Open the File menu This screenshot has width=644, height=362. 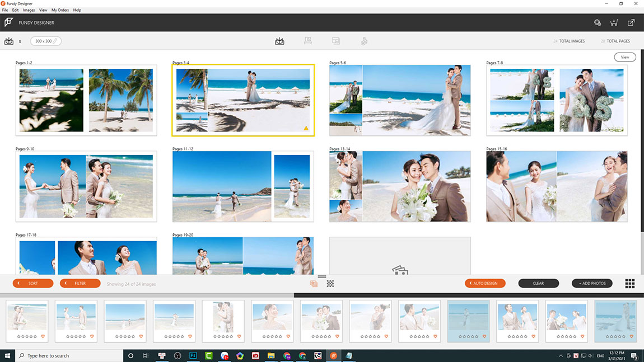[5, 10]
